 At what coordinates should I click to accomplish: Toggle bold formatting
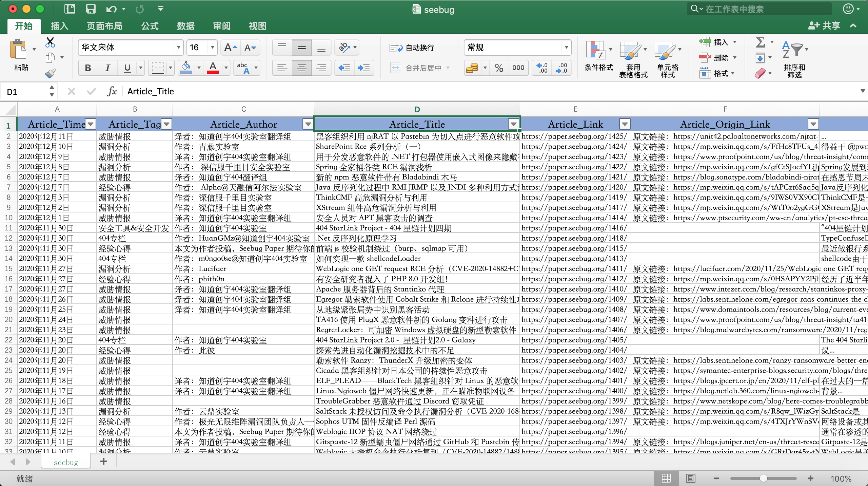[x=88, y=68]
